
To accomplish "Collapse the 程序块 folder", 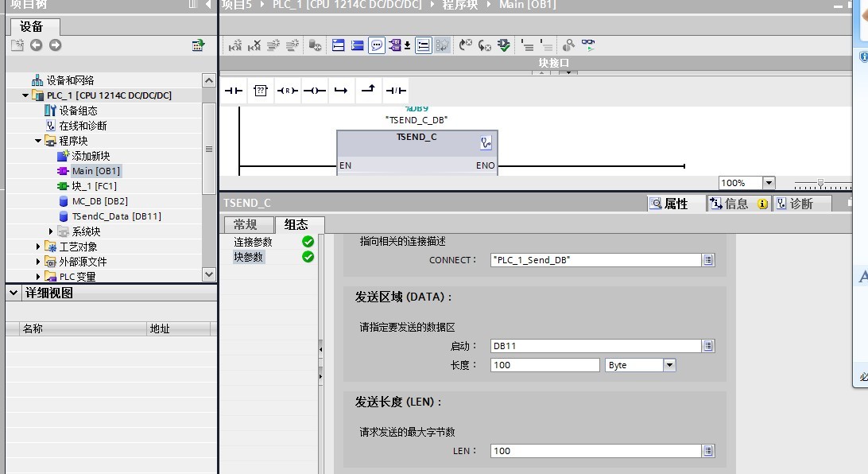I will (37, 141).
